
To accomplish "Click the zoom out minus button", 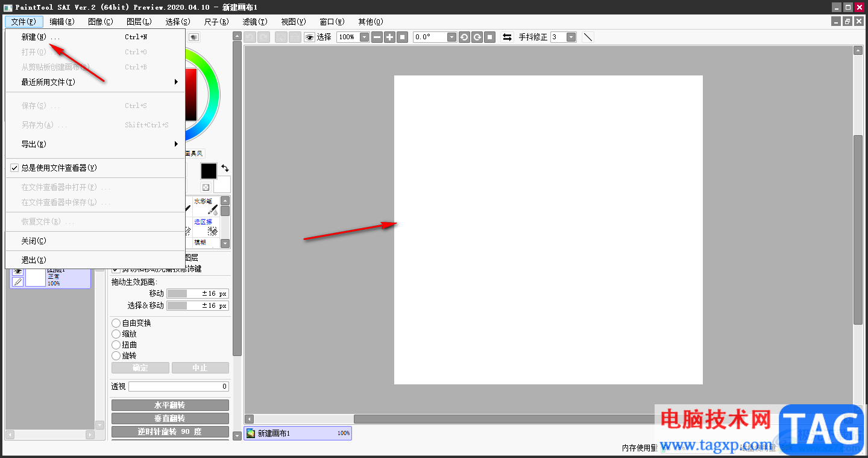I will point(377,37).
